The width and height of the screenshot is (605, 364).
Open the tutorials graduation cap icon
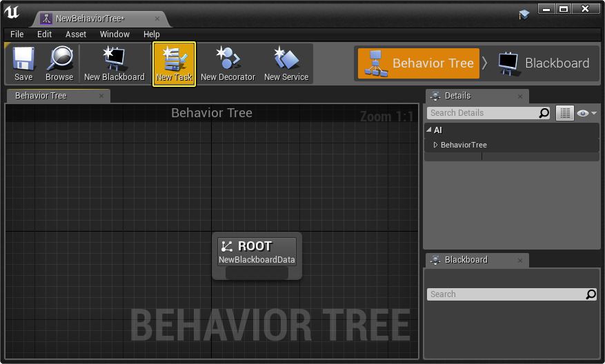coord(524,14)
